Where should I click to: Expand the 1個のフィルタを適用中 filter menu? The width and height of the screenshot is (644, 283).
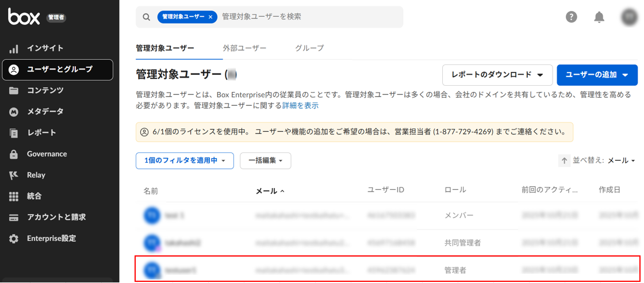click(x=185, y=160)
